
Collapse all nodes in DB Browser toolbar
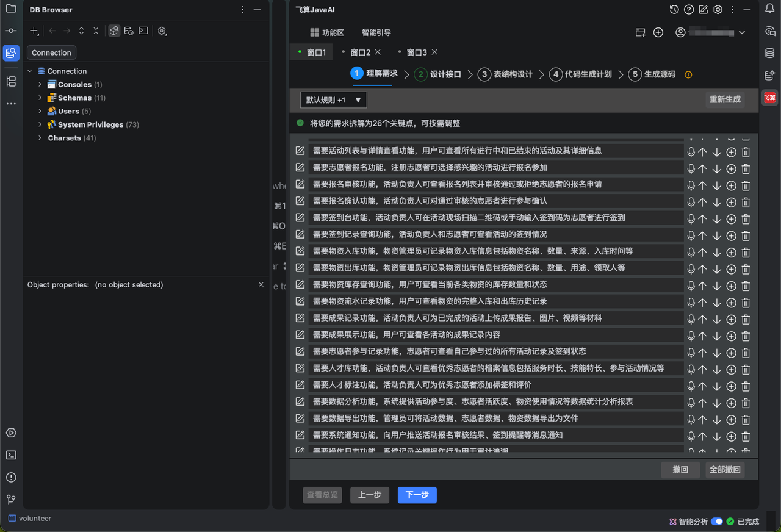pos(96,31)
